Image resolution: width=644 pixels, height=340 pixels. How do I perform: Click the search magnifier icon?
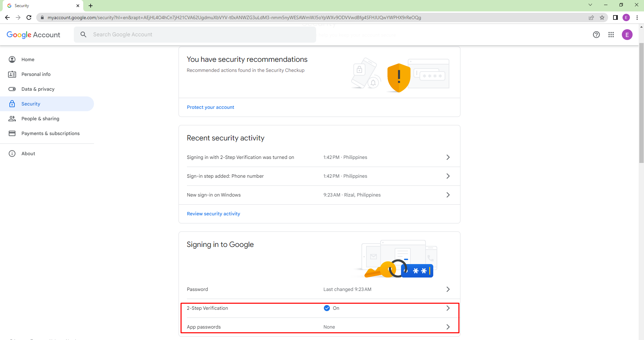(84, 34)
